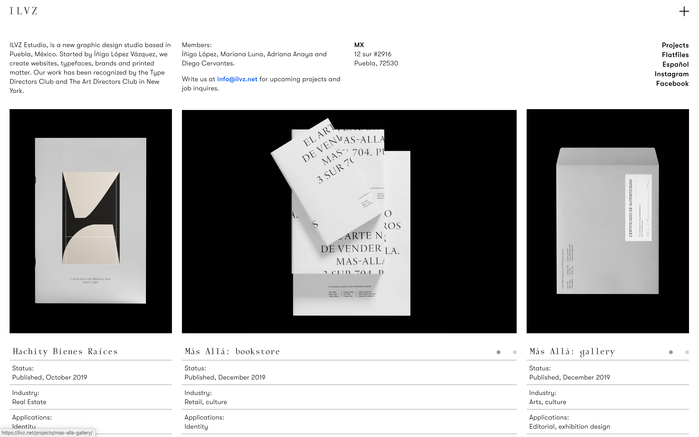Click the Hachity Bienes Raíces project title
The image size is (699, 437).
(65, 351)
